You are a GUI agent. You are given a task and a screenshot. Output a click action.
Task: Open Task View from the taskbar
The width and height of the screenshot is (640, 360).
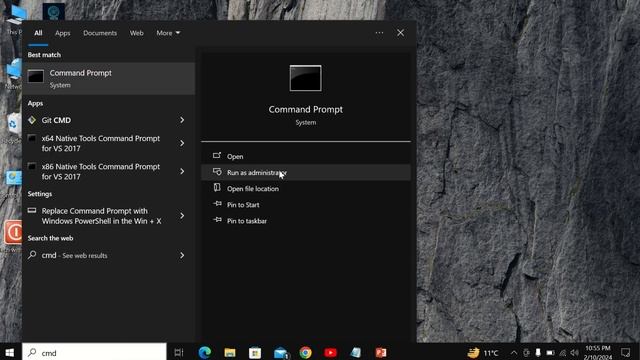click(x=179, y=353)
